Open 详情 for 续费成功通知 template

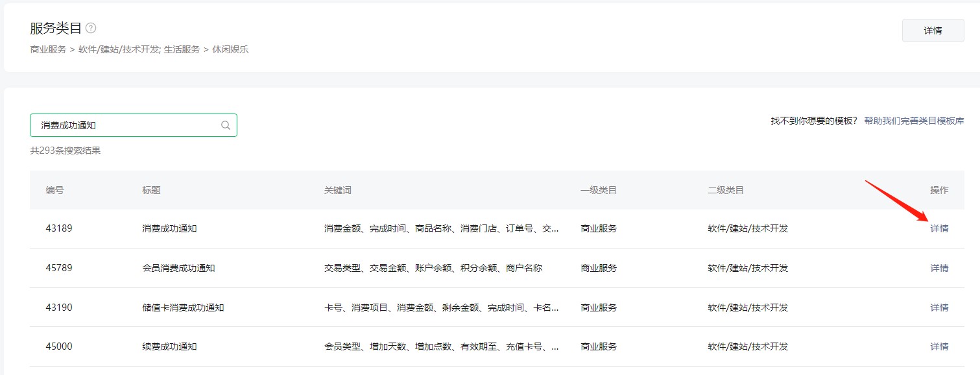click(939, 346)
